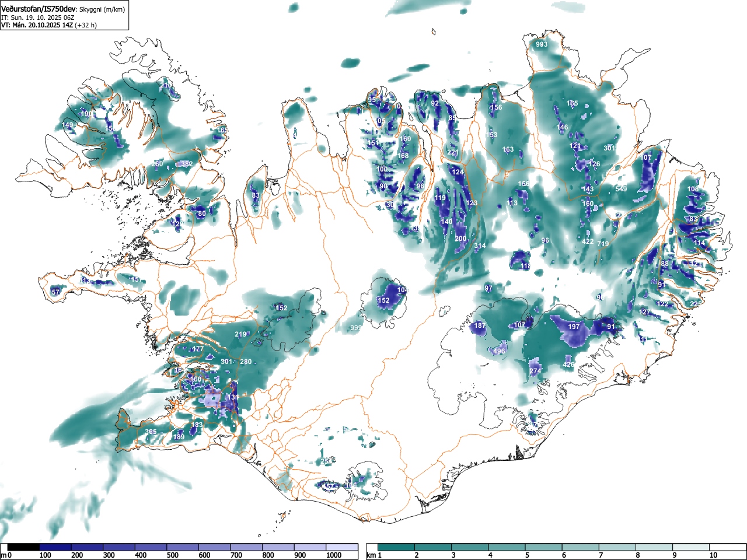The width and height of the screenshot is (747, 560).
Task: Click the 149 value on the Westfjords coast
Action: (68, 125)
